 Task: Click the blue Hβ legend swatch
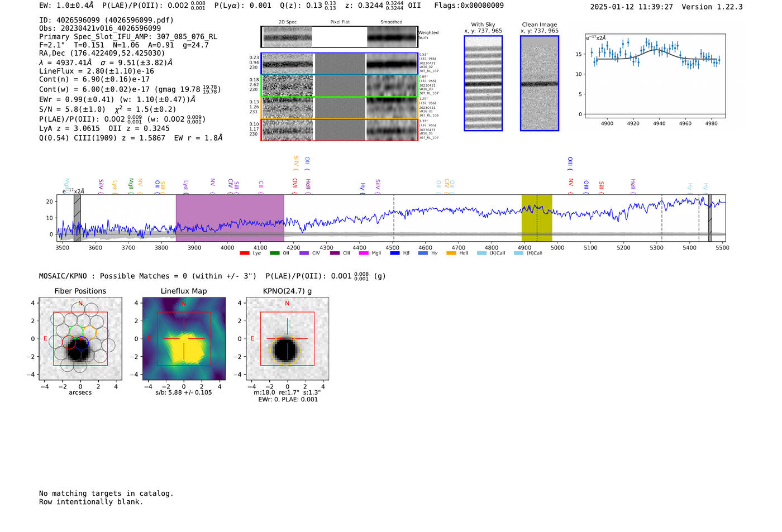(394, 253)
